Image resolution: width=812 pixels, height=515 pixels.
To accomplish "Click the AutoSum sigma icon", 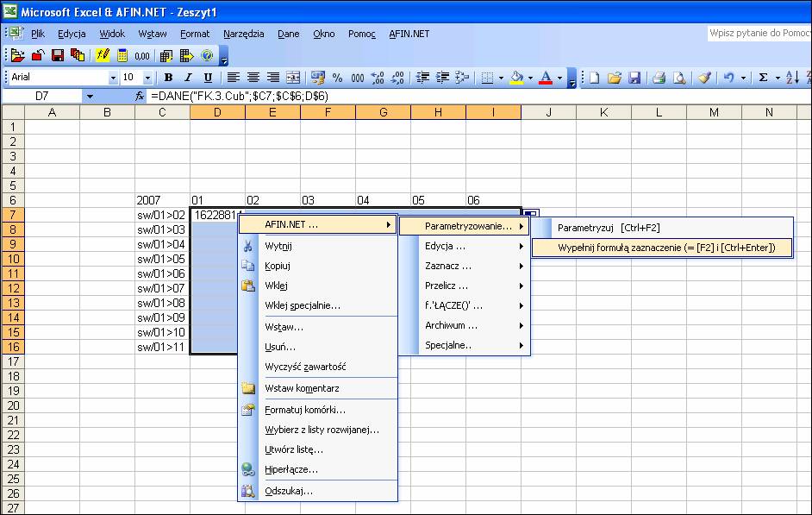I will pos(763,78).
